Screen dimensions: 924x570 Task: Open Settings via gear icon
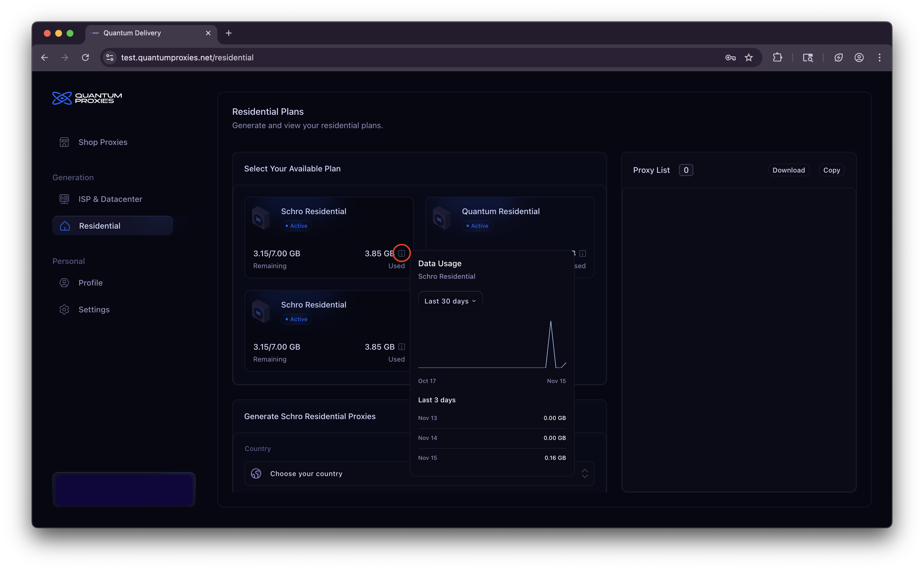tap(64, 309)
